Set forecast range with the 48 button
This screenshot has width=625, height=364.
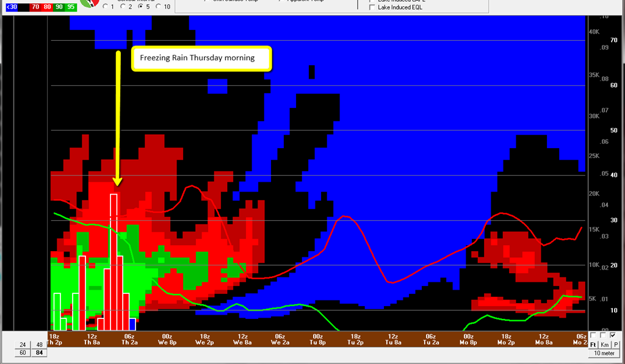point(39,345)
